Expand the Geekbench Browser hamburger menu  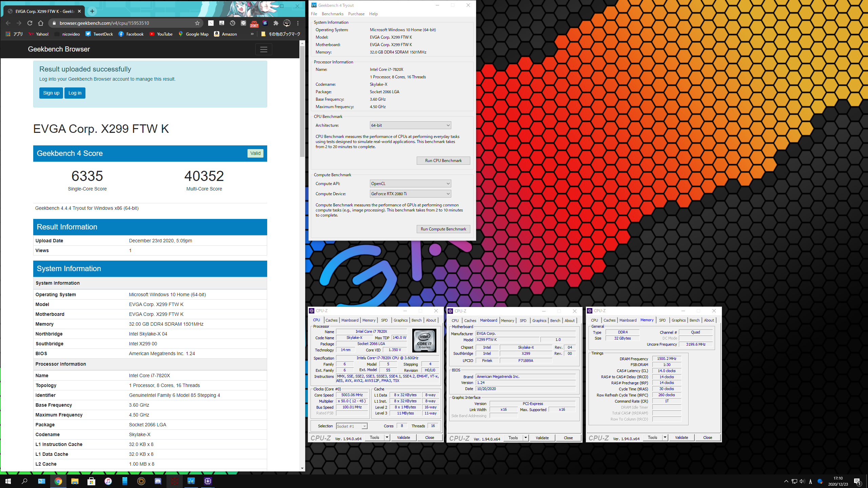click(x=264, y=49)
